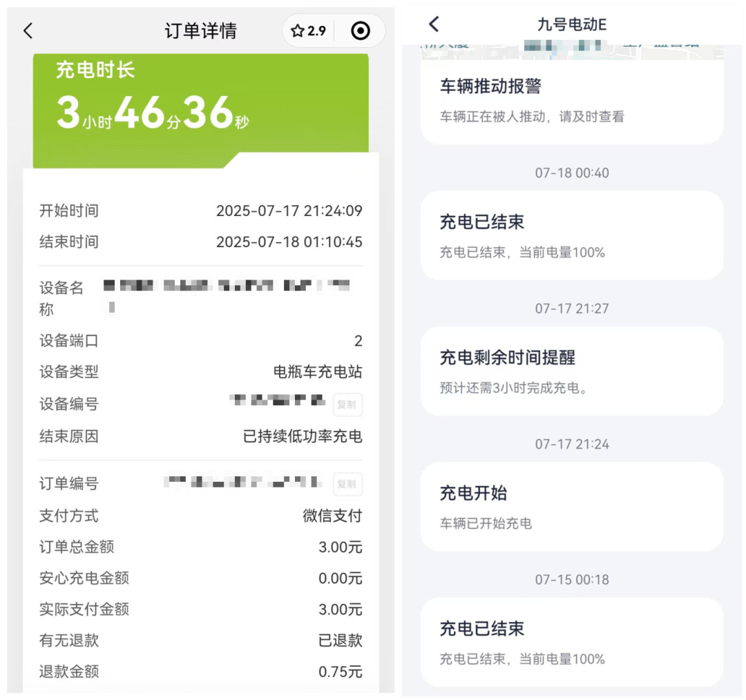The height and width of the screenshot is (700, 746).
Task: Tap the star 2.9 rating icon
Action: pos(309,31)
